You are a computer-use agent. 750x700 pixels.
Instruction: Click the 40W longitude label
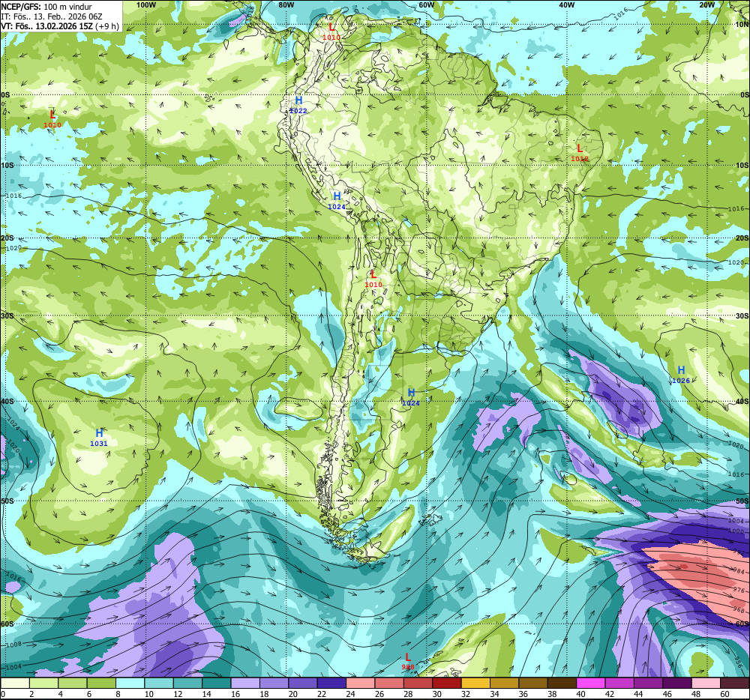point(567,4)
